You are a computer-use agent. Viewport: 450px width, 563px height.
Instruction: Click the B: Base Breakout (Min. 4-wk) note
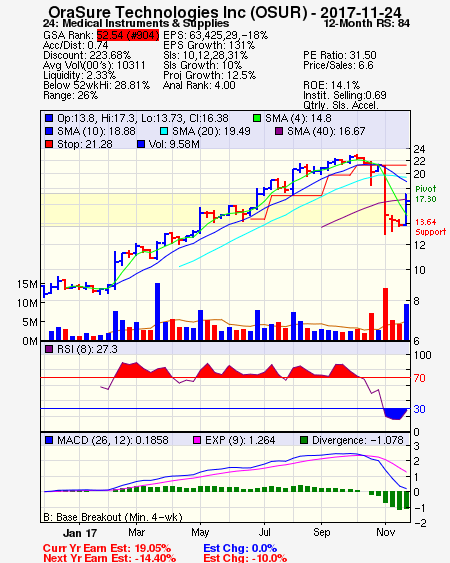point(113,517)
